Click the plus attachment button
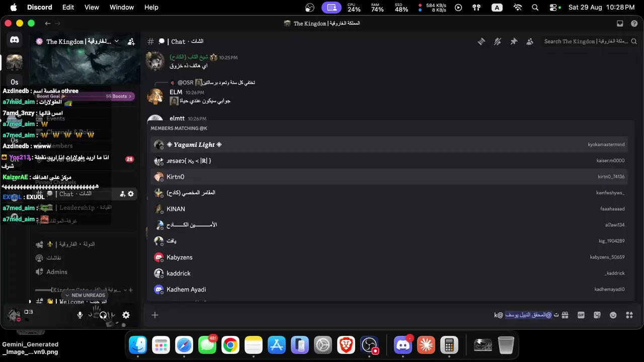The image size is (644, 362). [x=155, y=315]
